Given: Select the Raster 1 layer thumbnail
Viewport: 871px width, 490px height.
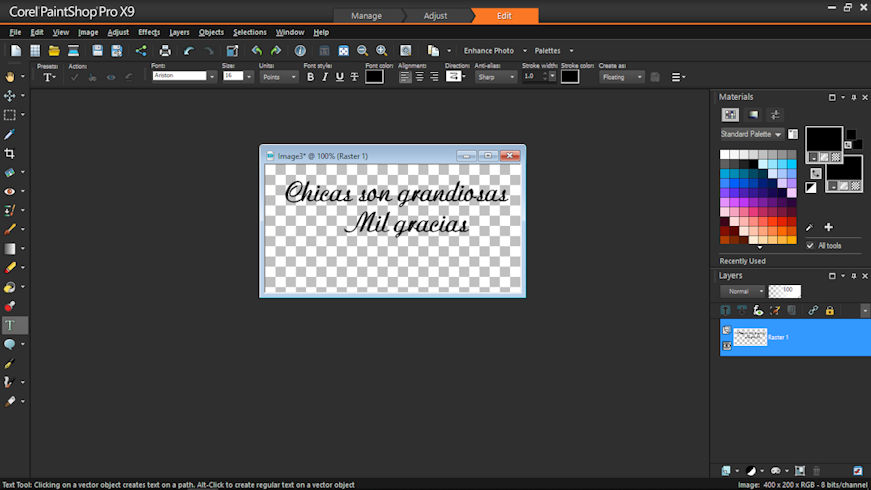Looking at the screenshot, I should tap(750, 337).
